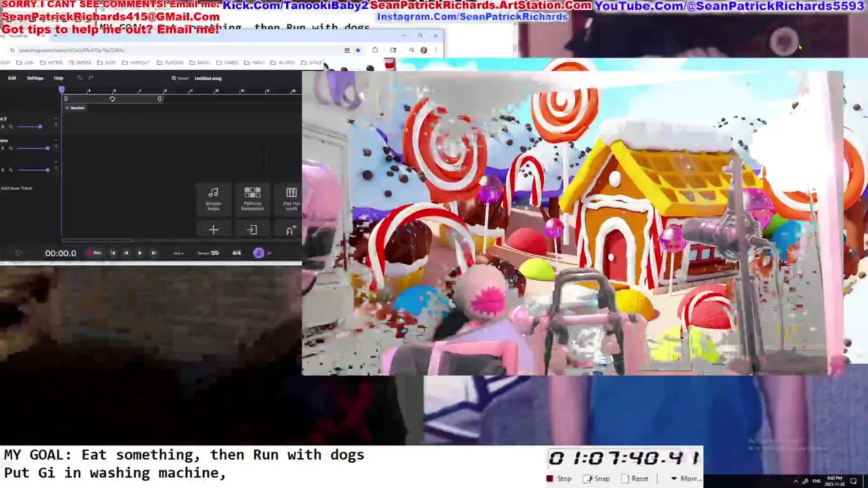
Task: Open the JIU JITSU bookmark folder
Action: (283, 63)
